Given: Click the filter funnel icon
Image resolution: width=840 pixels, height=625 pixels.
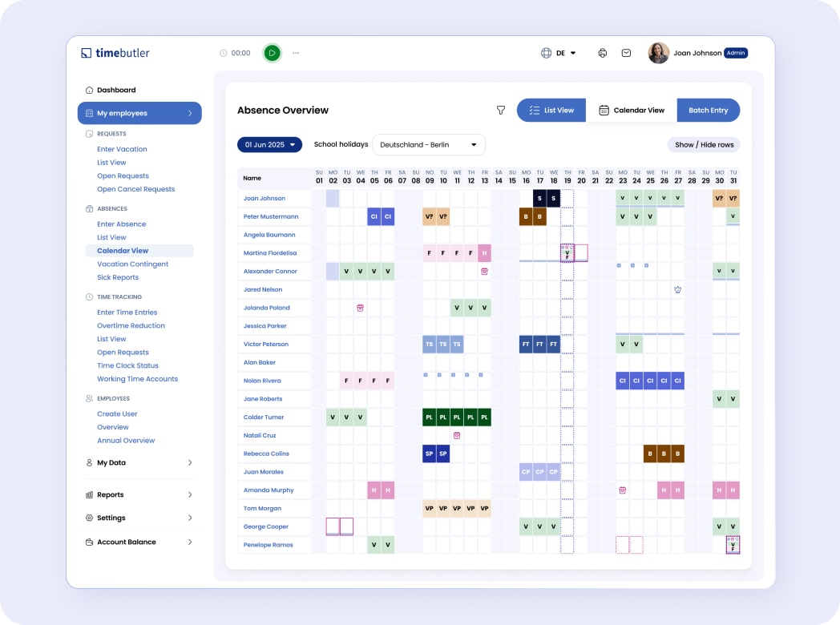Looking at the screenshot, I should click(x=501, y=111).
